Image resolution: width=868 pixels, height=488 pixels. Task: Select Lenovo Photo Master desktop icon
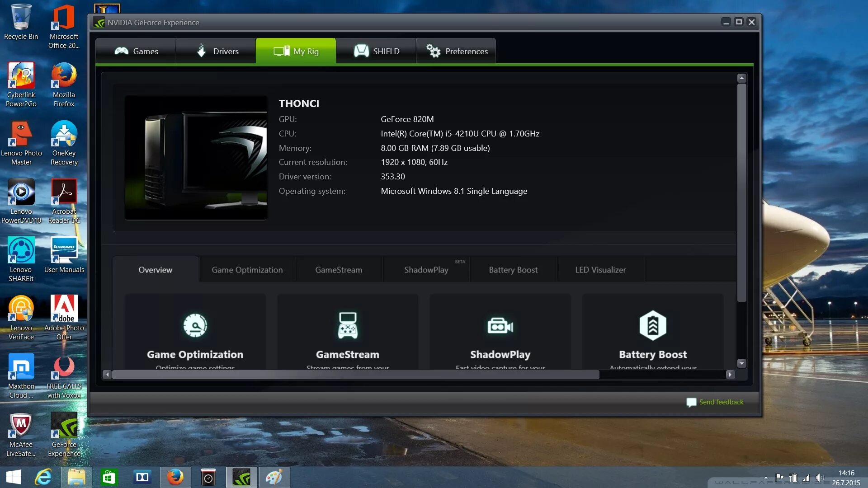coord(21,143)
